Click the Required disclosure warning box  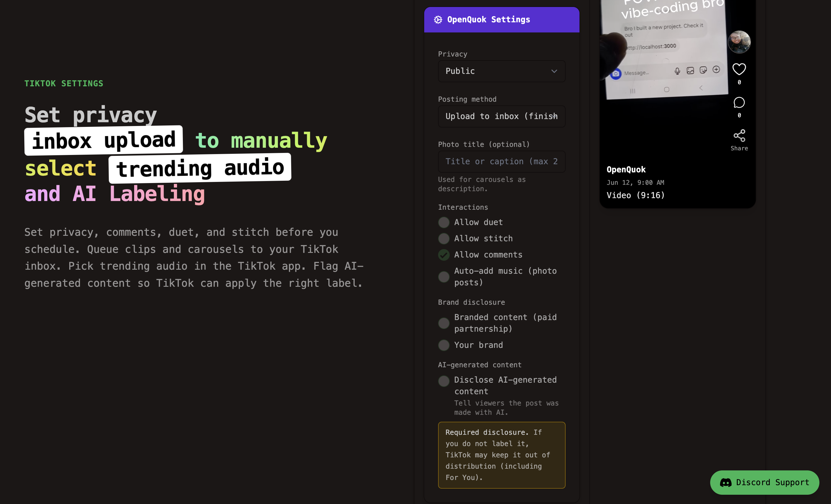tap(502, 455)
